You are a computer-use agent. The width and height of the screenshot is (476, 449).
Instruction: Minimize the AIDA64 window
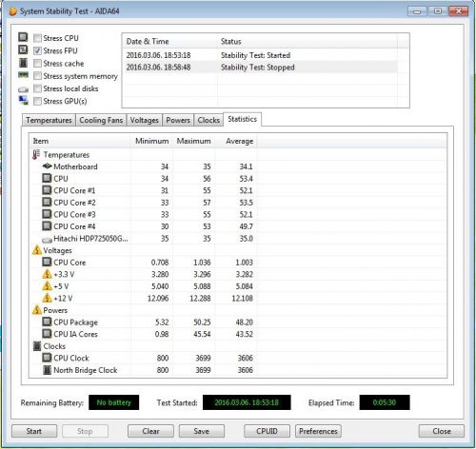coord(417,11)
